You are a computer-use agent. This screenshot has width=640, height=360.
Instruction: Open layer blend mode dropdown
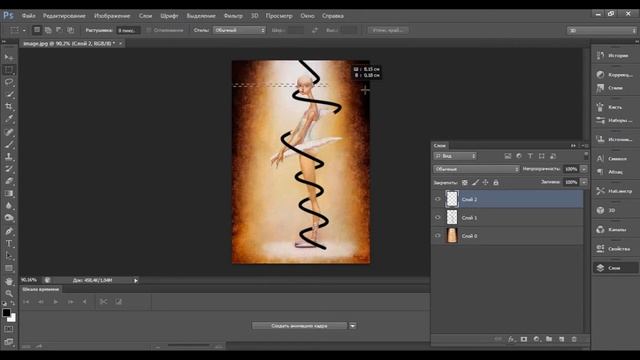coord(476,169)
